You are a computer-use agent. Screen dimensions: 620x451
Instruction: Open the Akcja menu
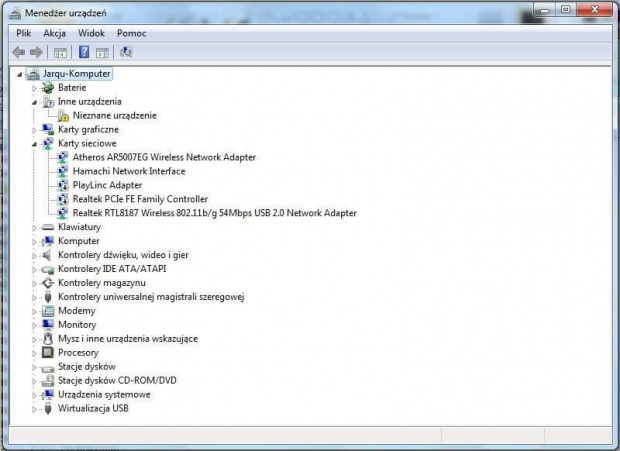55,33
